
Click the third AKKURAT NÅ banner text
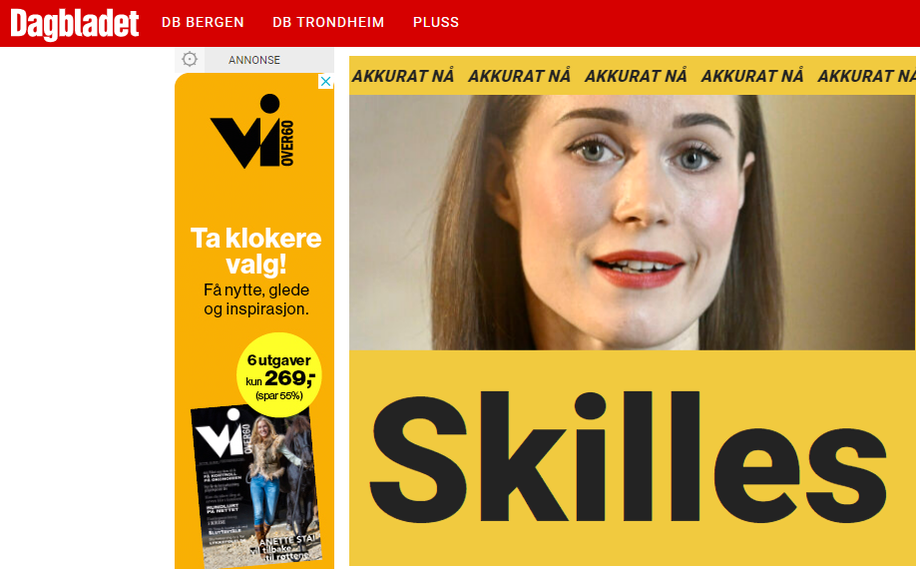[635, 76]
